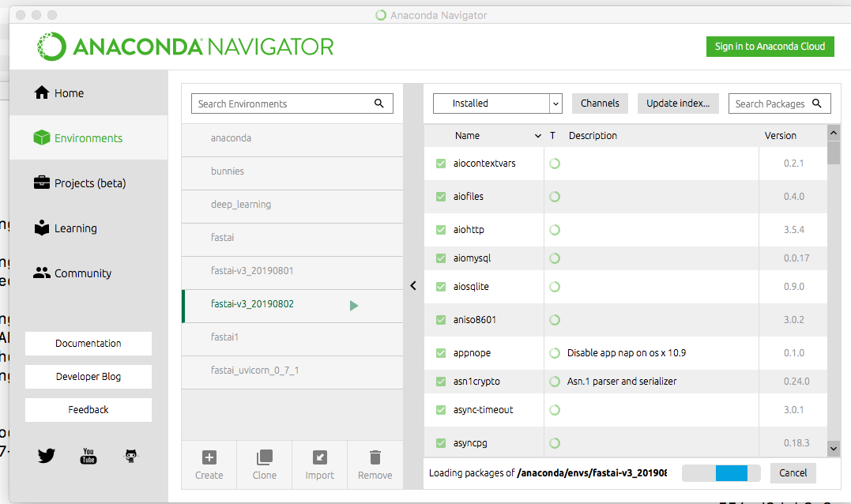Click the Version column header

tap(781, 136)
